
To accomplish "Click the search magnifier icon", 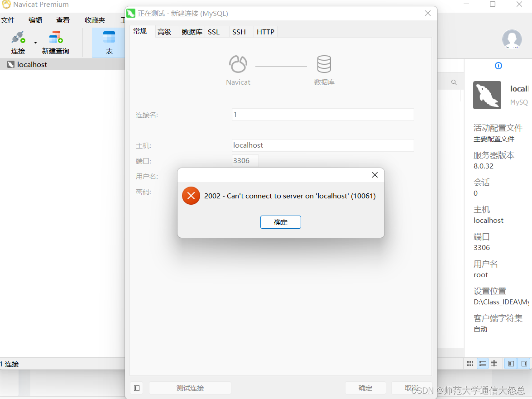I will (x=454, y=82).
